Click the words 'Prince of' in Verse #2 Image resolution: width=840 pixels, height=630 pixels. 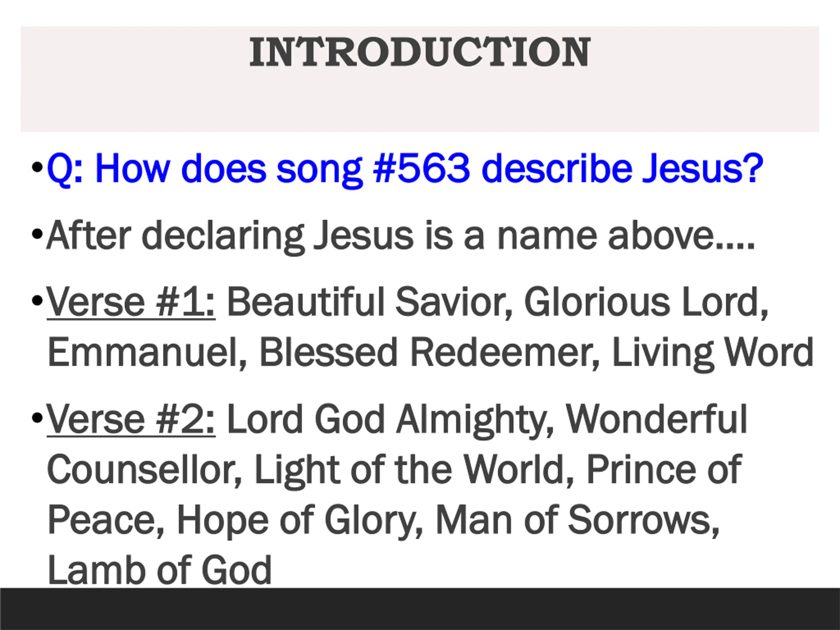[x=664, y=470]
